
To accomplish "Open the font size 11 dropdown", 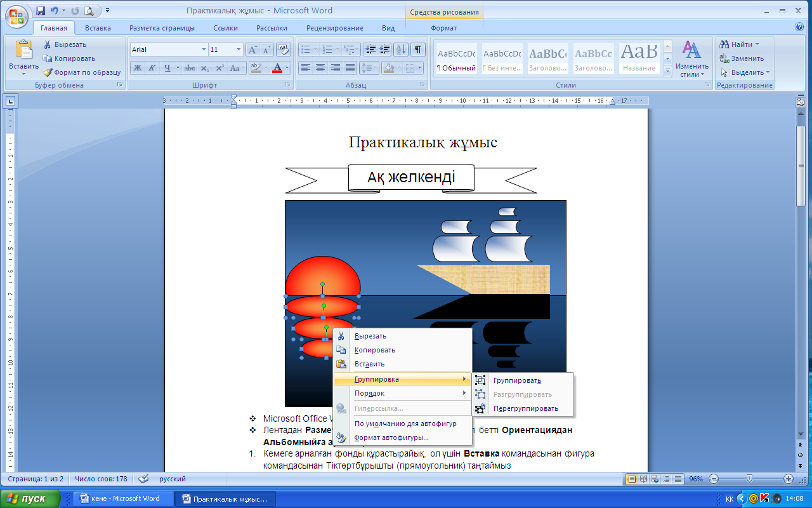I will click(x=239, y=50).
